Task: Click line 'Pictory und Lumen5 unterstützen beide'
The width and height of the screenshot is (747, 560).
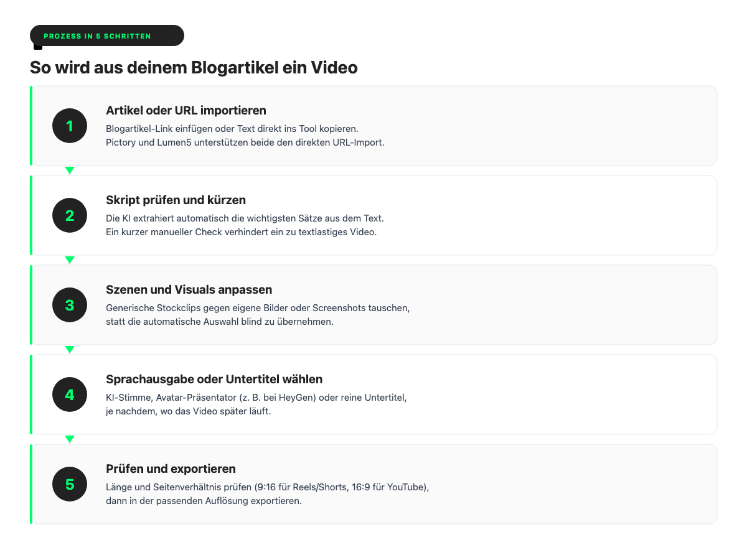Action: point(245,142)
